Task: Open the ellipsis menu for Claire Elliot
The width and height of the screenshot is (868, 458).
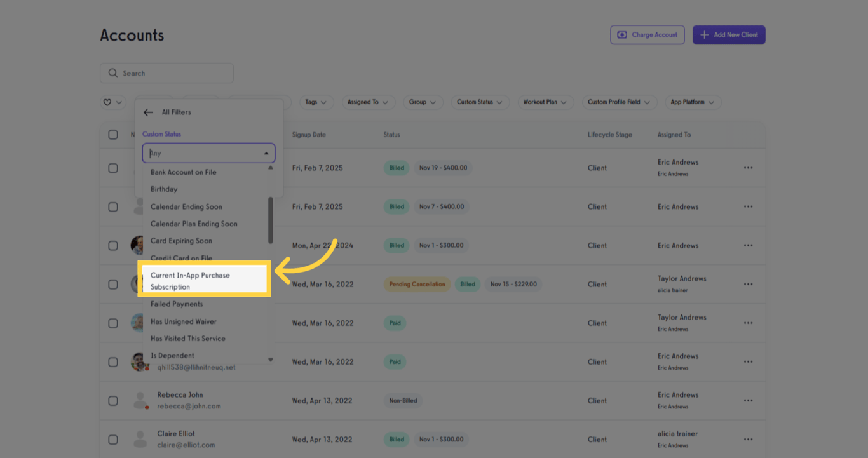Action: point(748,439)
